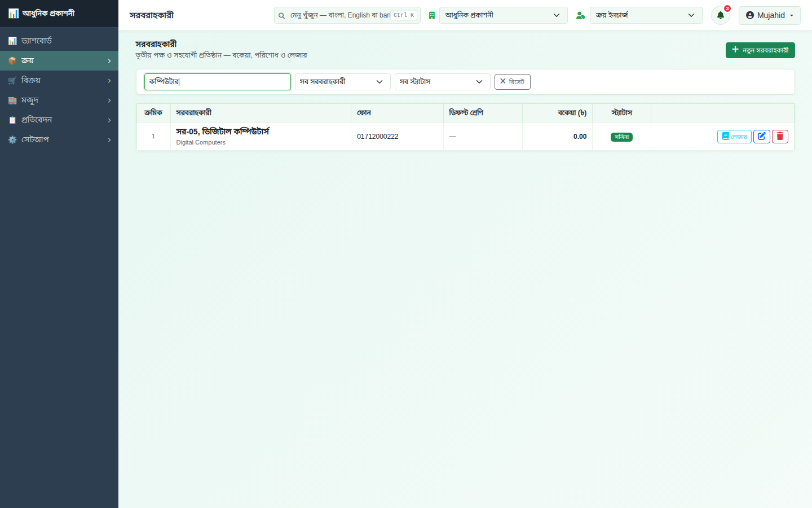The width and height of the screenshot is (812, 508).
Task: Open notifications bell icon
Action: tap(720, 15)
